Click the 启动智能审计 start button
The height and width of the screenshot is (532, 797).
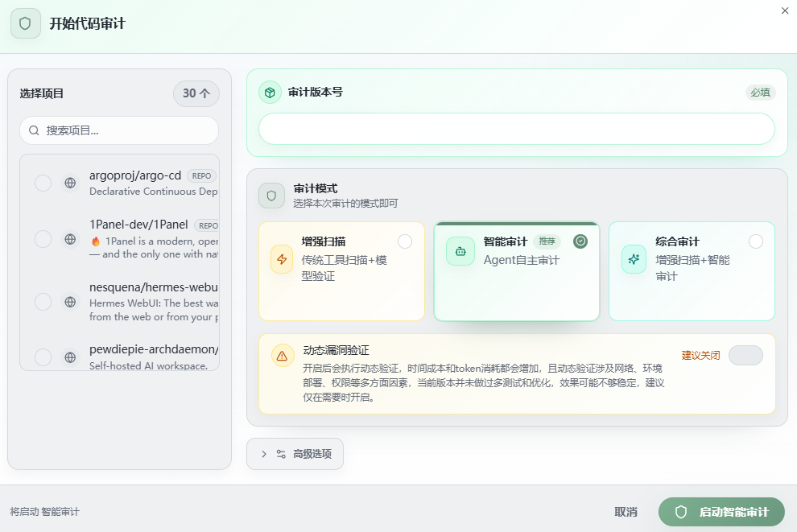[x=721, y=512]
